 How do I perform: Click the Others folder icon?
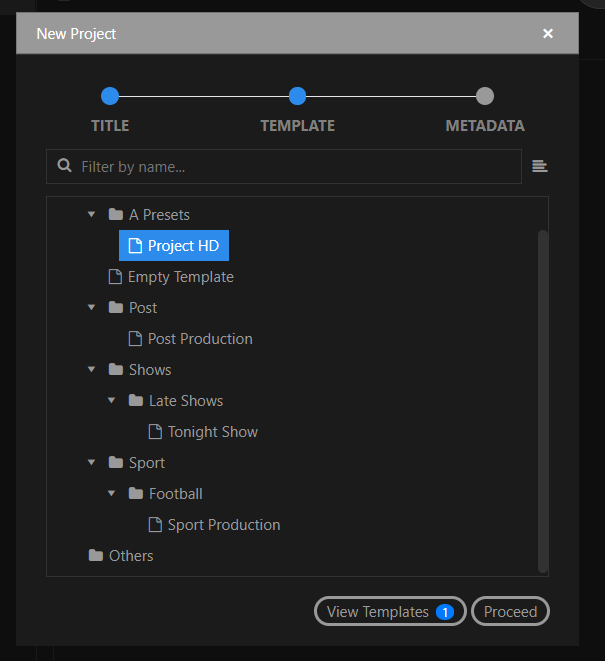[x=96, y=555]
